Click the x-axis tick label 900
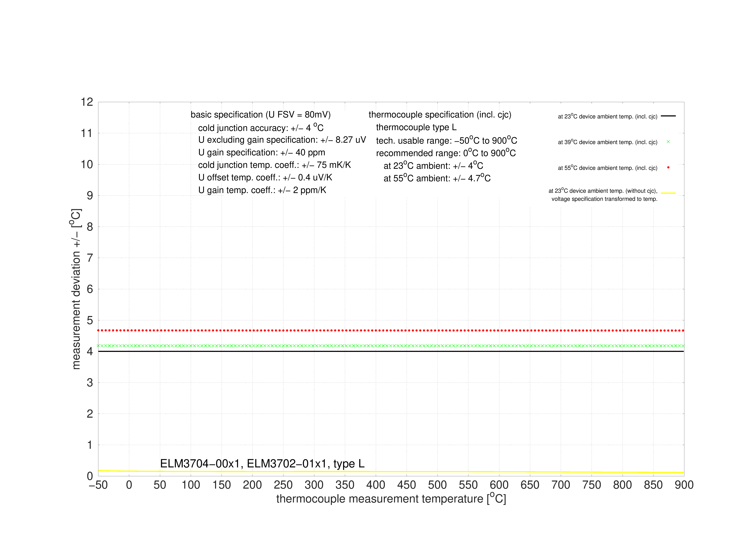 (684, 485)
